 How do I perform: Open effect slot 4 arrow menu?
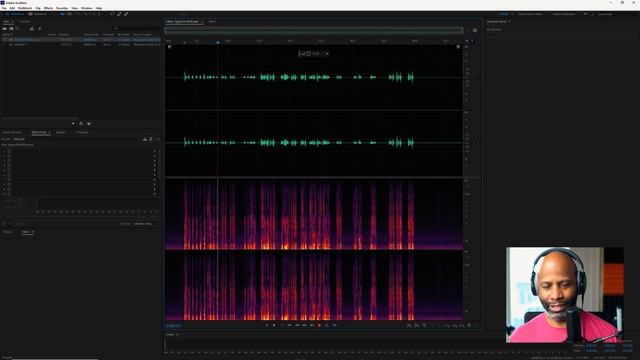(x=155, y=165)
